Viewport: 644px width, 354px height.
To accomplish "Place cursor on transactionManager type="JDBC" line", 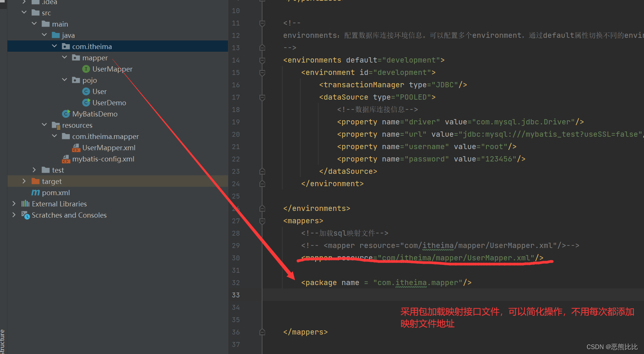I will pyautogui.click(x=393, y=85).
